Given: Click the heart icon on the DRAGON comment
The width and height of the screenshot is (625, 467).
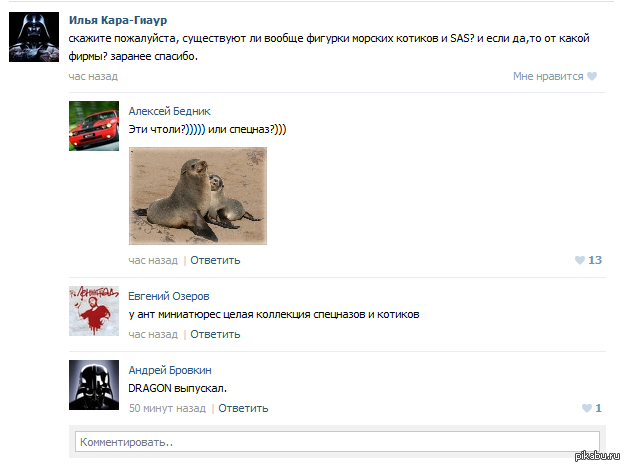Looking at the screenshot, I should point(587,408).
